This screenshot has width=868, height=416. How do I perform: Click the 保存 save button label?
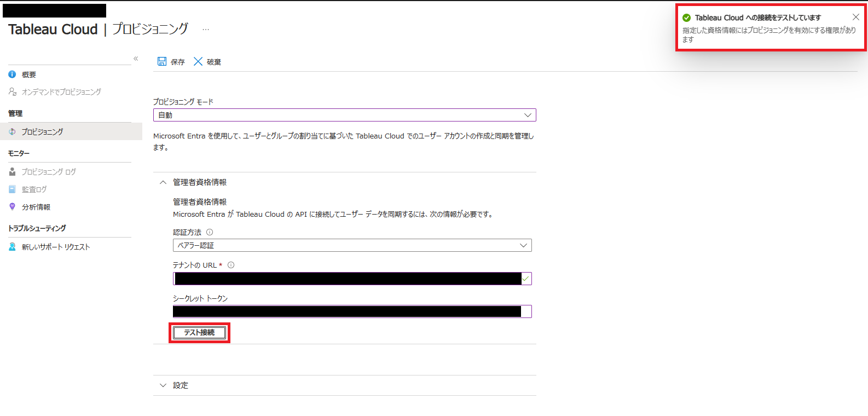pos(178,62)
